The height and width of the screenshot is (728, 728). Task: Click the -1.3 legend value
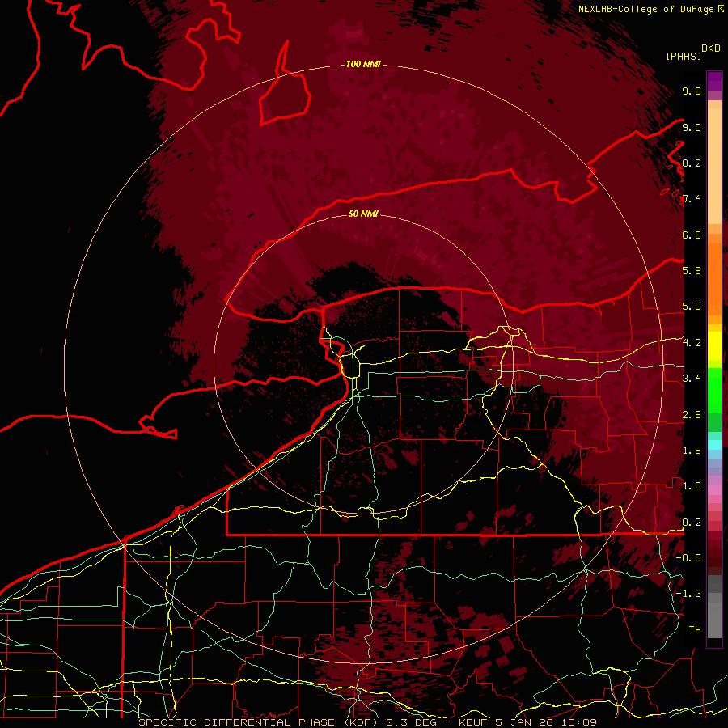[688, 594]
